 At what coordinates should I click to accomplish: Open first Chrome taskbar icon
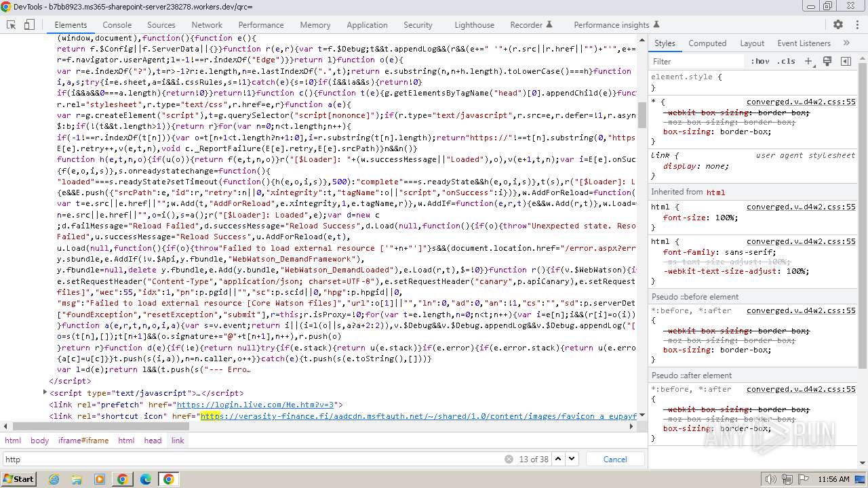click(x=123, y=479)
